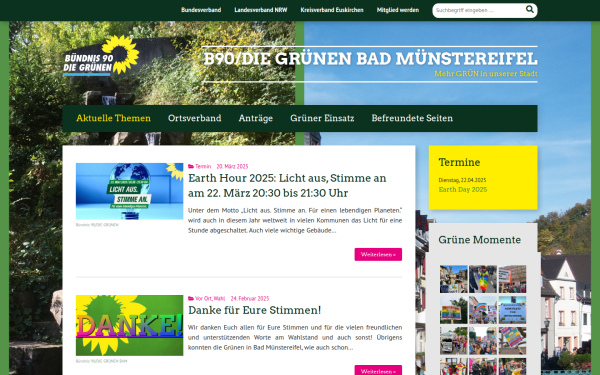
Task: Click the Earth Hour article excerpt text
Action: pos(295,220)
